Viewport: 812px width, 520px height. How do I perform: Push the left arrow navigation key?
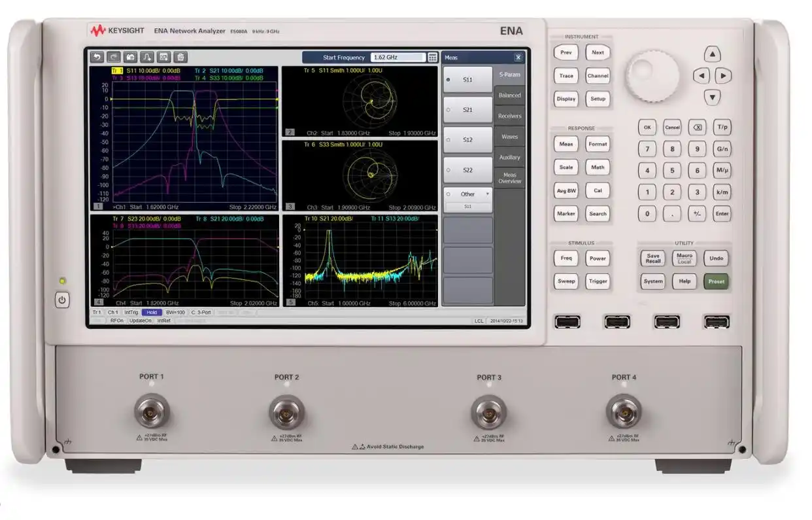point(701,76)
